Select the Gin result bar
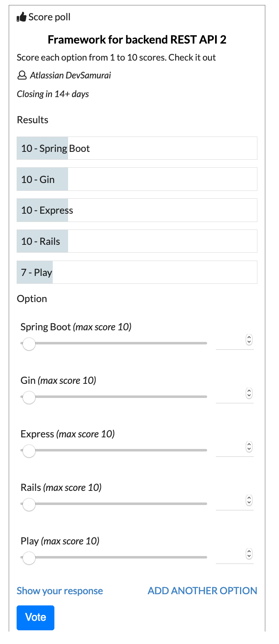 137,179
